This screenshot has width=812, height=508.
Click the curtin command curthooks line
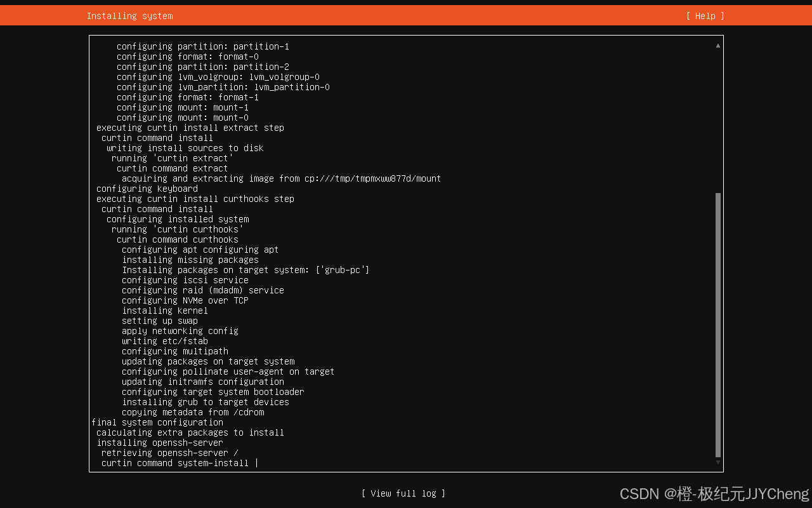178,239
